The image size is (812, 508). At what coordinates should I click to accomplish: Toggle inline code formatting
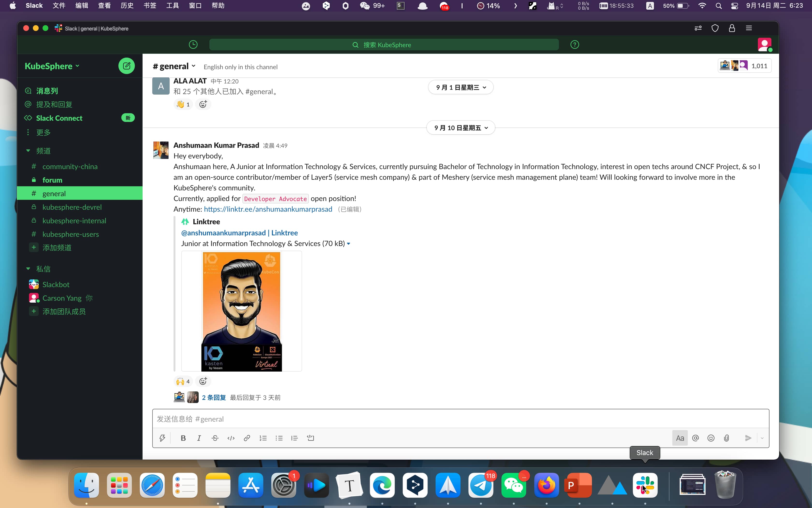point(231,438)
